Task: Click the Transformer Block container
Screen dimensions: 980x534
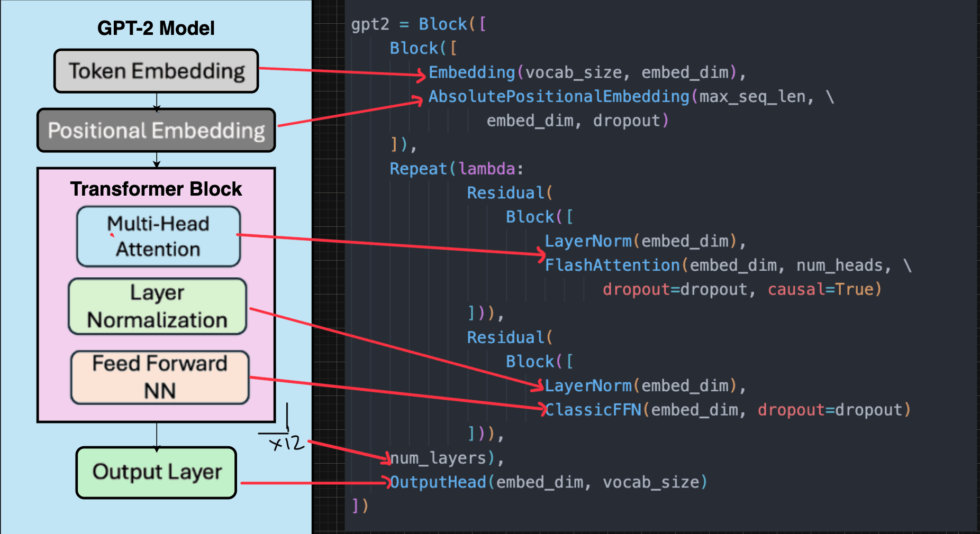Action: click(x=156, y=189)
